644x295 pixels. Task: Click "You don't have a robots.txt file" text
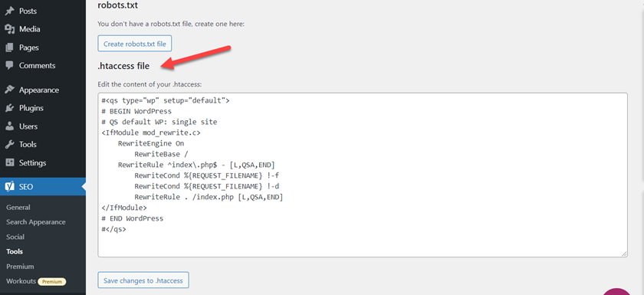click(171, 25)
